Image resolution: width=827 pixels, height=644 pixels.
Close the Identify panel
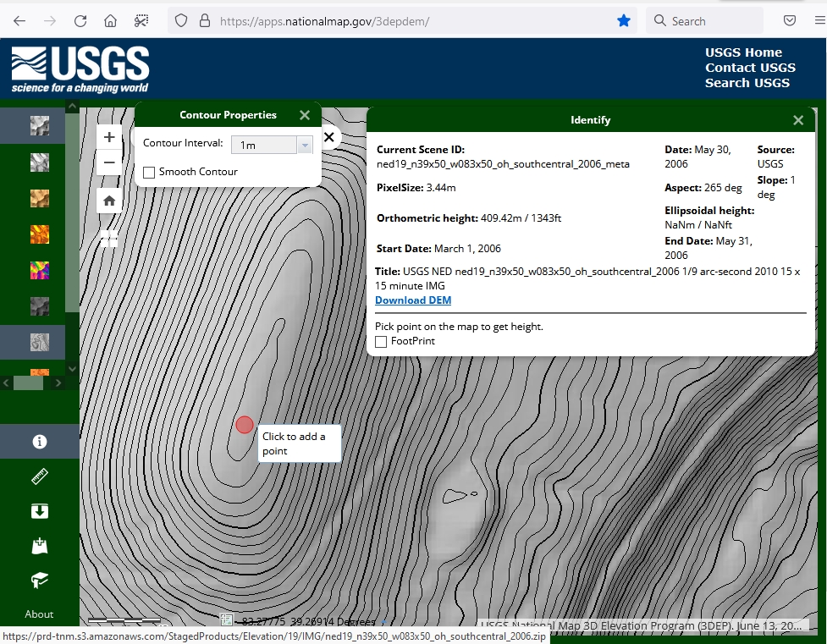(x=798, y=120)
